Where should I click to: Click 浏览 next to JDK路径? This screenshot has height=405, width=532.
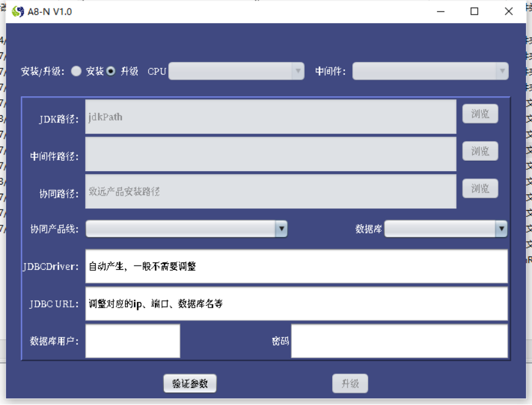point(480,113)
